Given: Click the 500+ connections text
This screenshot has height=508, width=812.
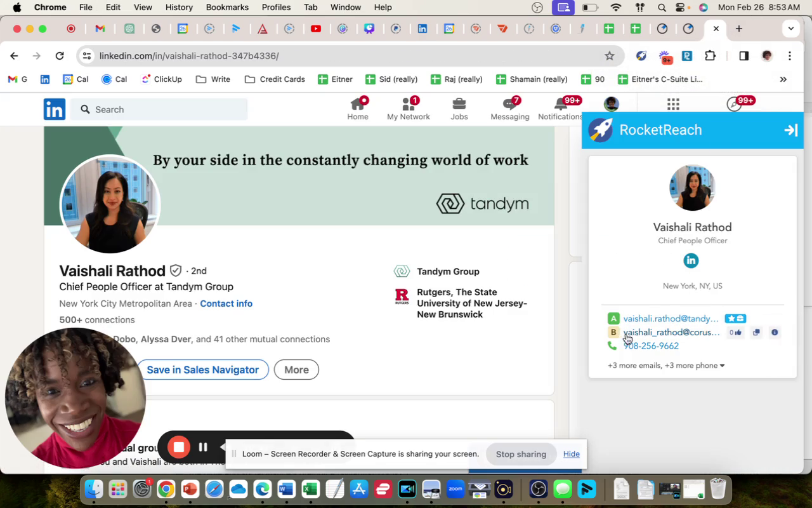Looking at the screenshot, I should pos(97,320).
